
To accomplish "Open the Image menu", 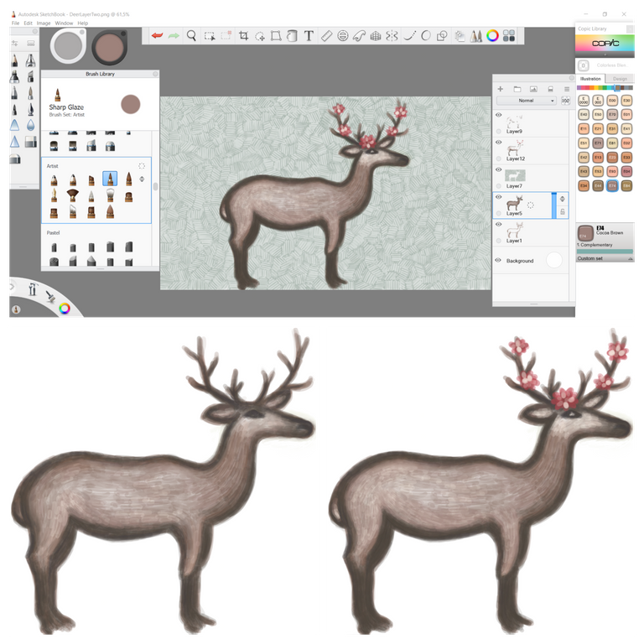I will pyautogui.click(x=44, y=23).
